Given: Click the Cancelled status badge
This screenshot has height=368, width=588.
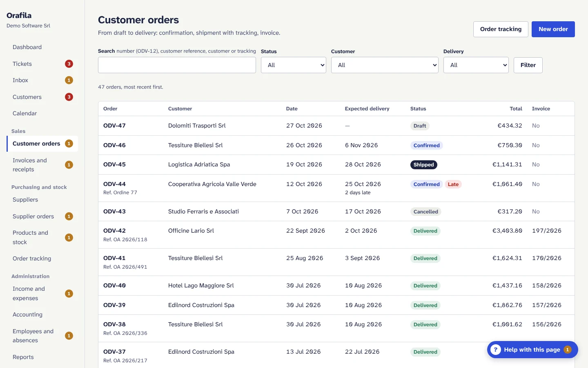Looking at the screenshot, I should click(425, 212).
